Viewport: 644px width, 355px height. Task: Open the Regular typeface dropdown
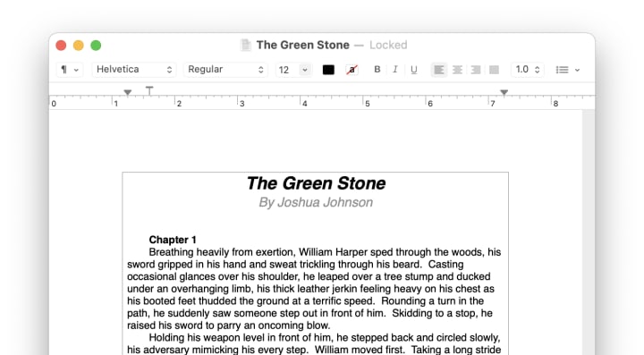(225, 70)
